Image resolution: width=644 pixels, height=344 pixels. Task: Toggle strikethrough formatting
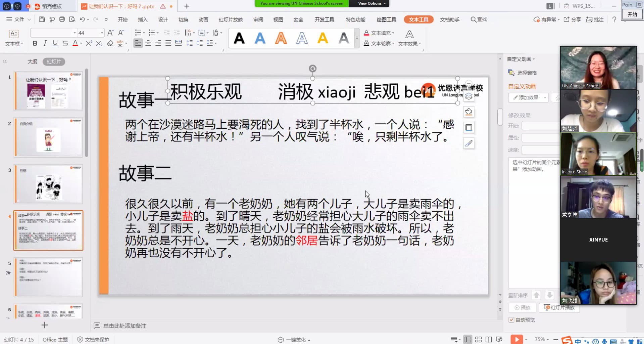(65, 43)
